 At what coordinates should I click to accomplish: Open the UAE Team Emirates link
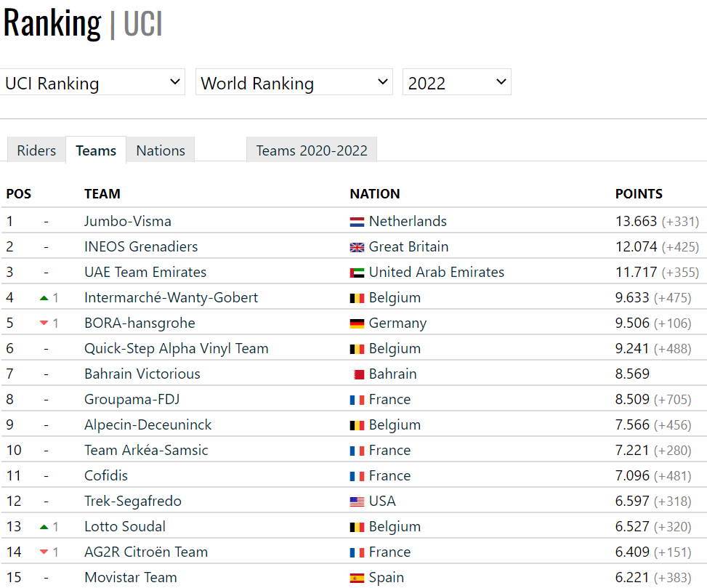[x=145, y=272]
